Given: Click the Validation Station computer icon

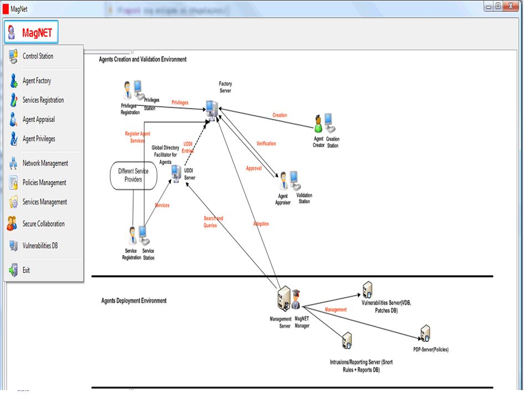Looking at the screenshot, I should tap(295, 181).
